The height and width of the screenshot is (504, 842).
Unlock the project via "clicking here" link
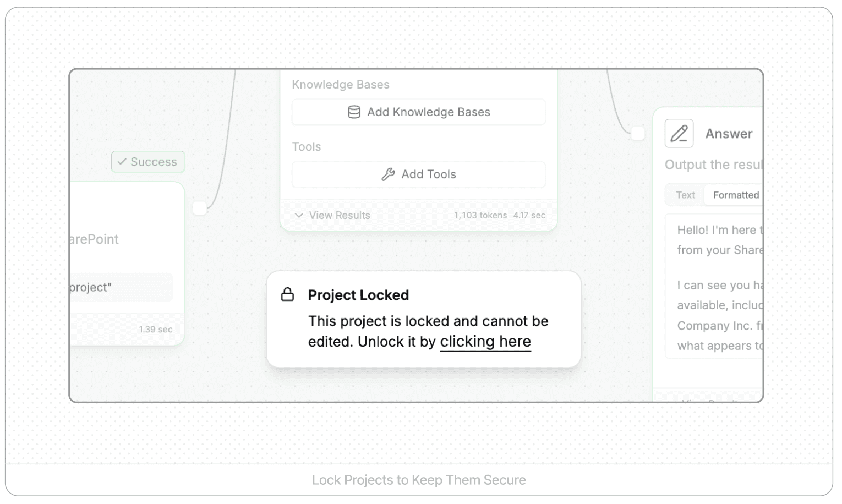pos(485,342)
